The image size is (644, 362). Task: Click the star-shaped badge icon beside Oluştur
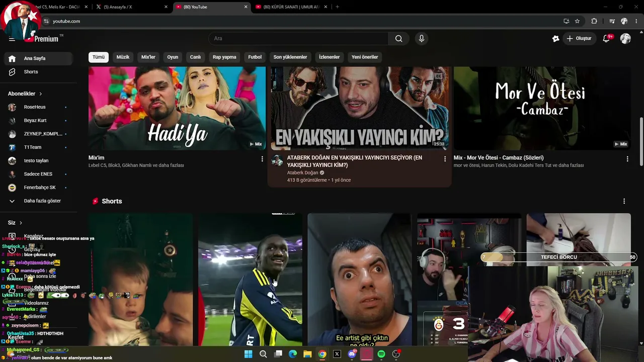pos(555,39)
